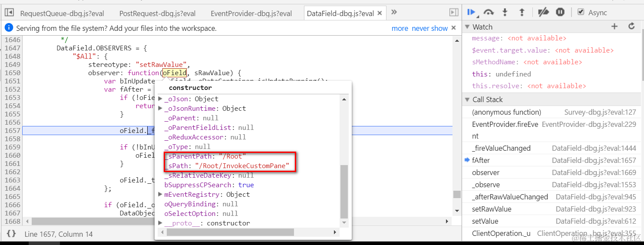Click line number 1657 in gutter
The height and width of the screenshot is (245, 644).
click(x=13, y=131)
